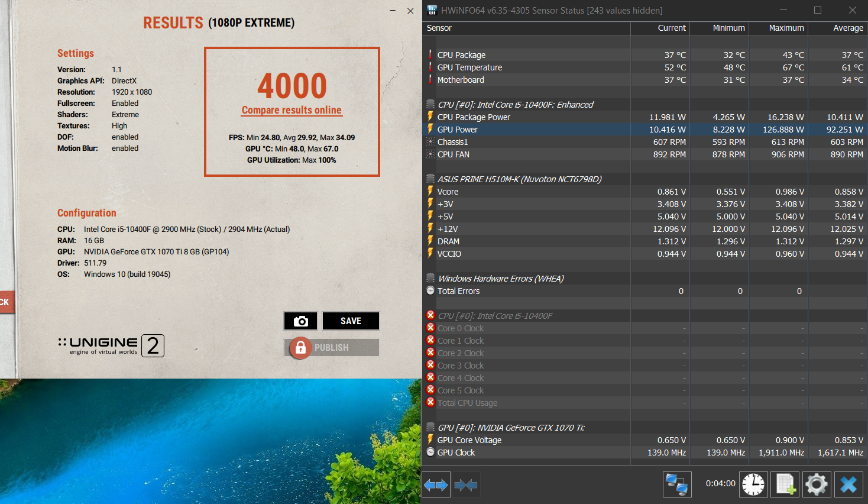Click the Resolution value 1920 x 1080
The image size is (868, 504).
(132, 92)
